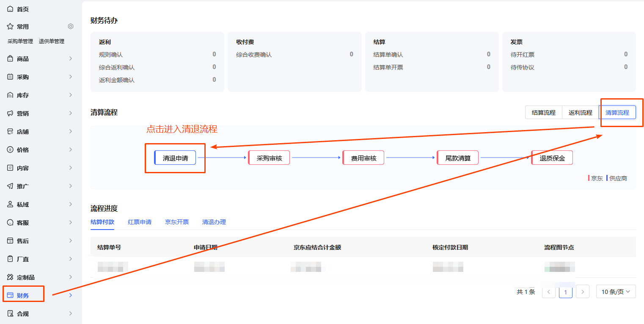644x324 pixels.
Task: Switch to 返利流程 toggle option
Action: pyautogui.click(x=580, y=113)
